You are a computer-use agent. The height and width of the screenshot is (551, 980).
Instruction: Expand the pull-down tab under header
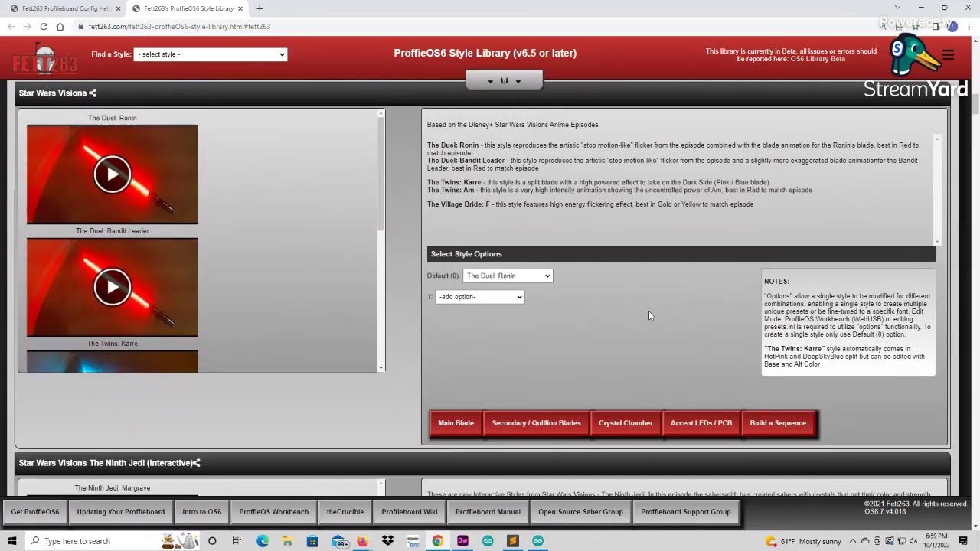[x=504, y=80]
